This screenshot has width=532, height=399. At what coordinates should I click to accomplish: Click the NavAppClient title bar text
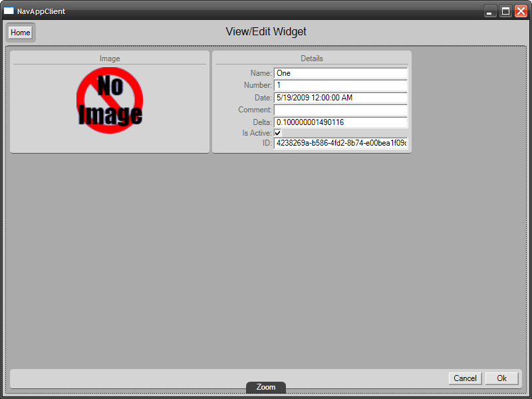[x=41, y=11]
